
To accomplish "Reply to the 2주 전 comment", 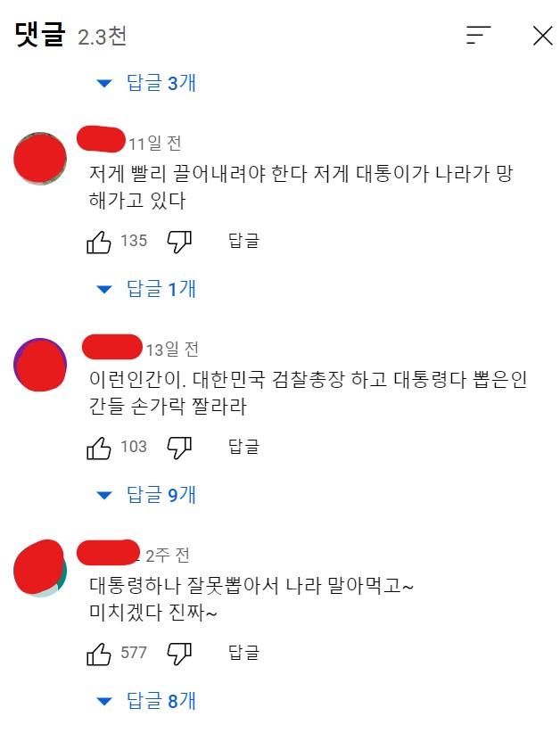I will [243, 653].
